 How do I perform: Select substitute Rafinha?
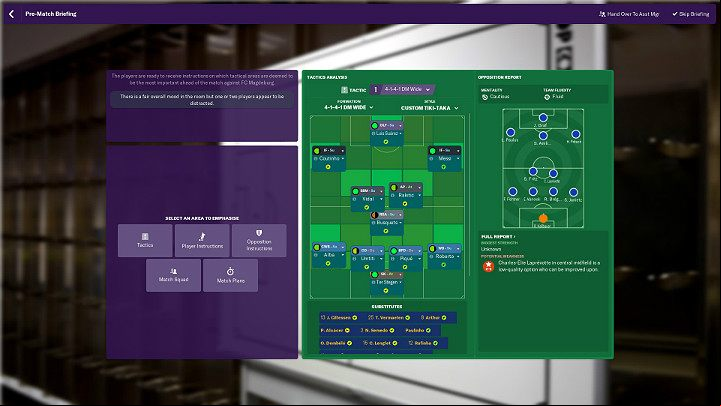coord(423,343)
